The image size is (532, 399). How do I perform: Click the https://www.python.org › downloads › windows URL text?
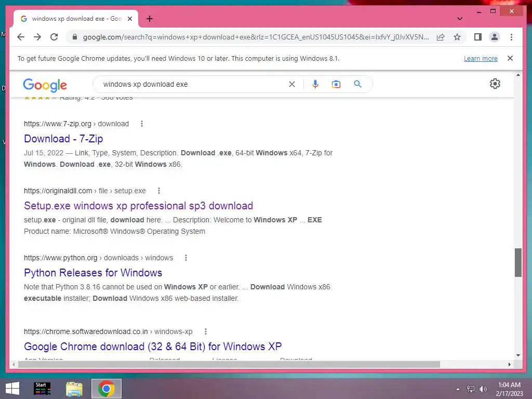(98, 258)
